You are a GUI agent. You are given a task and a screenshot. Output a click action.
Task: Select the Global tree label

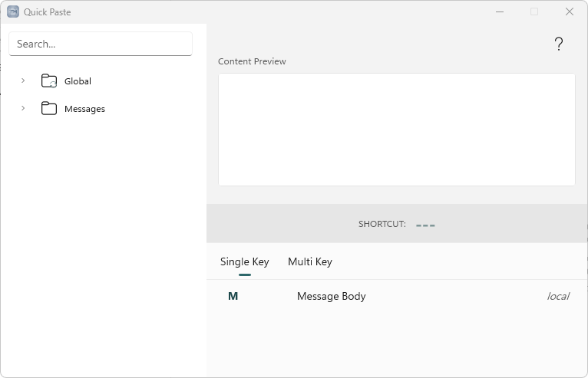[x=78, y=81]
